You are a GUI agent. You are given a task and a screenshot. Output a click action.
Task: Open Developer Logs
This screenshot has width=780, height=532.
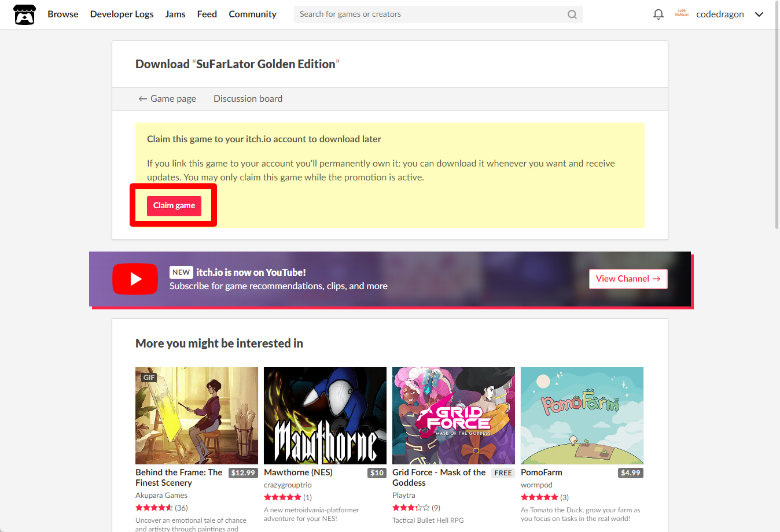pyautogui.click(x=122, y=14)
